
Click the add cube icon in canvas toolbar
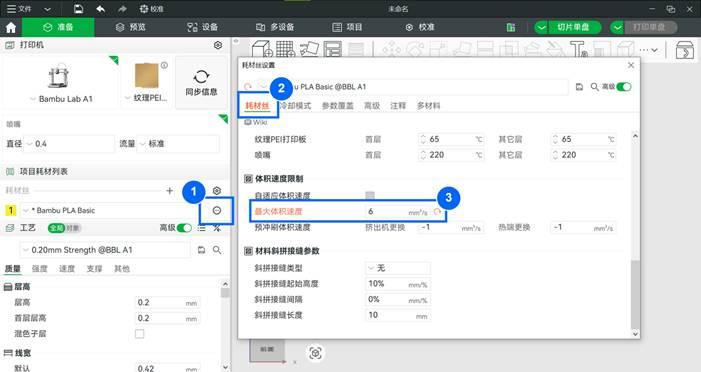262,49
